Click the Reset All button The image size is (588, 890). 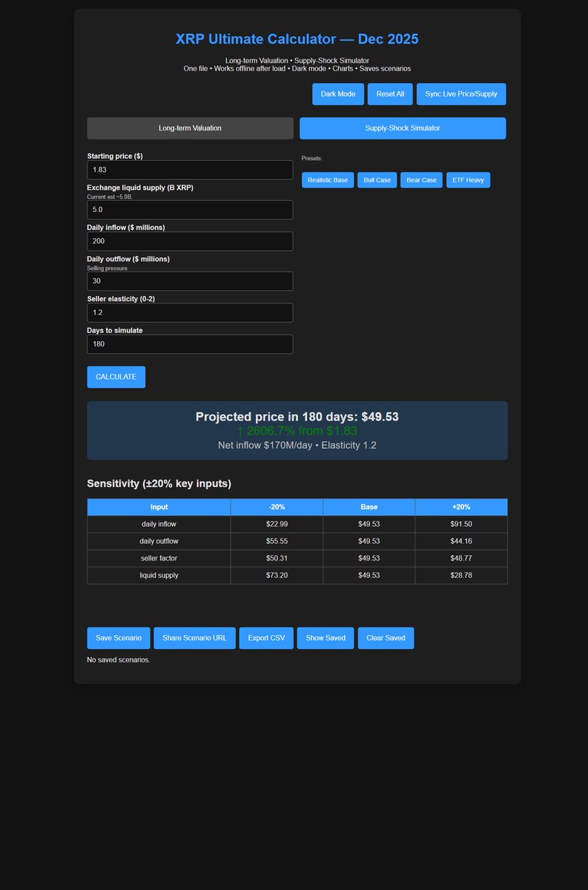[390, 94]
